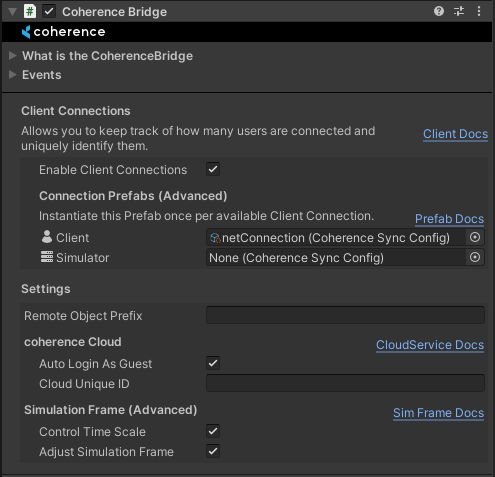Open the component presets slider icon

pos(459,11)
